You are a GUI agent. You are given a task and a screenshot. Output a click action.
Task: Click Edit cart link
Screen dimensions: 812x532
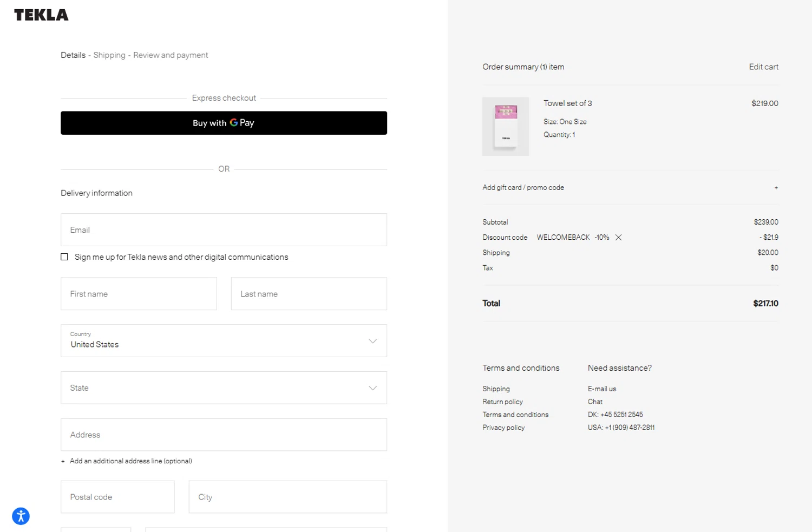763,67
